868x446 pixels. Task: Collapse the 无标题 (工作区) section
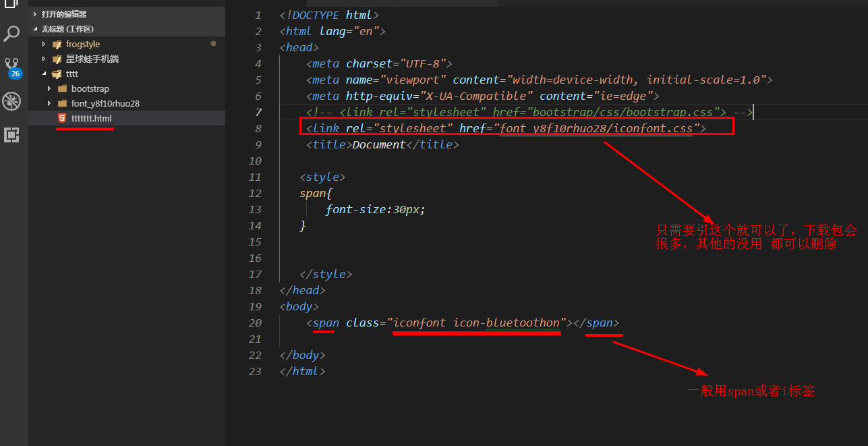coord(35,29)
